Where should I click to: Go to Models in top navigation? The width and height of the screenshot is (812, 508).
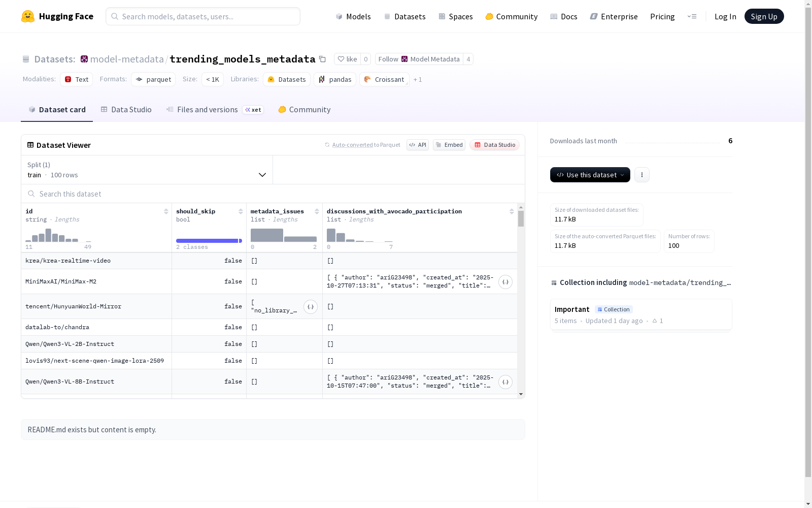(x=353, y=16)
